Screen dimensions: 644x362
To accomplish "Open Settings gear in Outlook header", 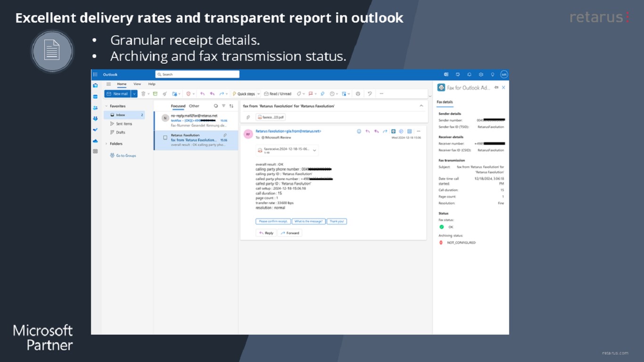I will 481,74.
